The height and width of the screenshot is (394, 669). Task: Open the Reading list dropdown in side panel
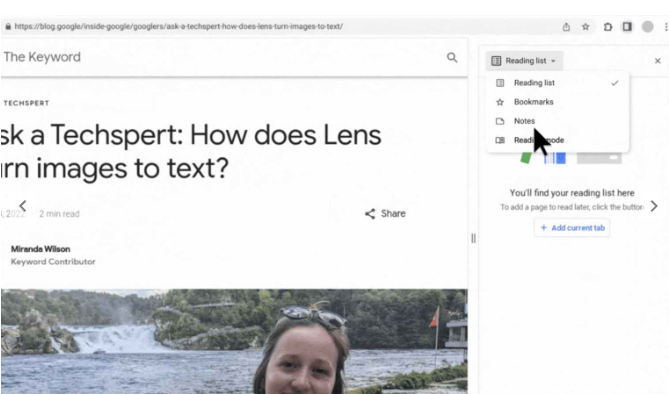[524, 61]
